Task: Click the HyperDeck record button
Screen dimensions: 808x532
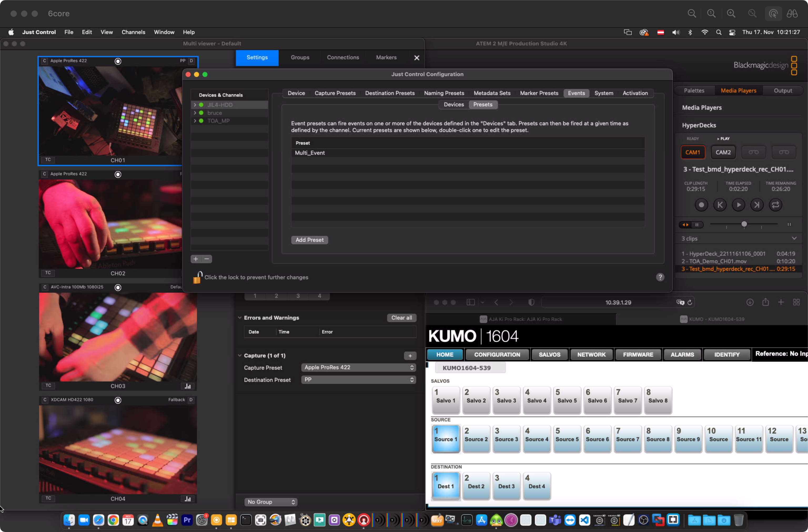Action: click(701, 205)
